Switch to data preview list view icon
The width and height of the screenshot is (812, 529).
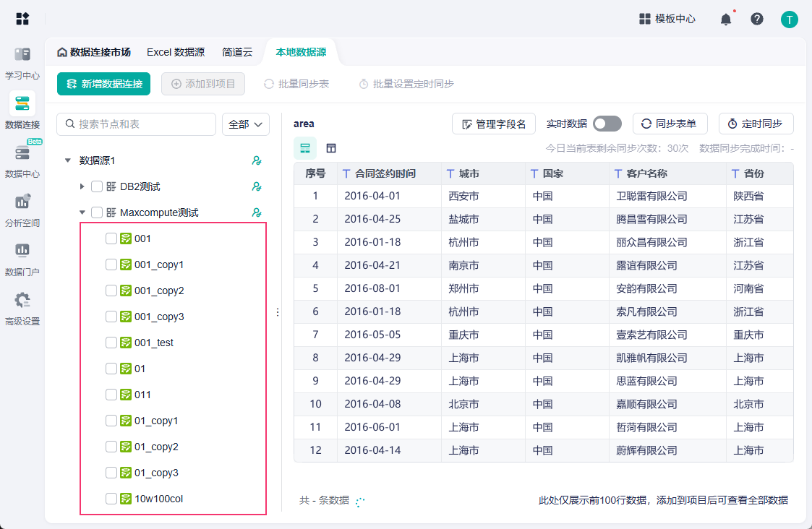[x=305, y=148]
